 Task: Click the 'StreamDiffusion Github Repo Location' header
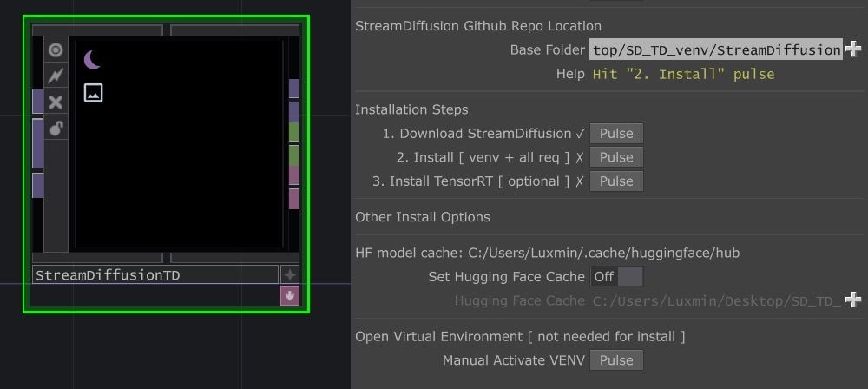coord(478,26)
